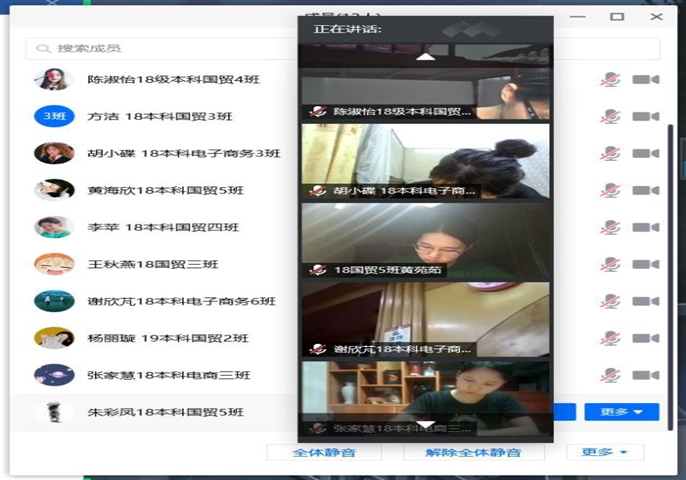
Task: Toggle microphone for 胡小碟 18本科电子商务3班
Action: click(610, 154)
